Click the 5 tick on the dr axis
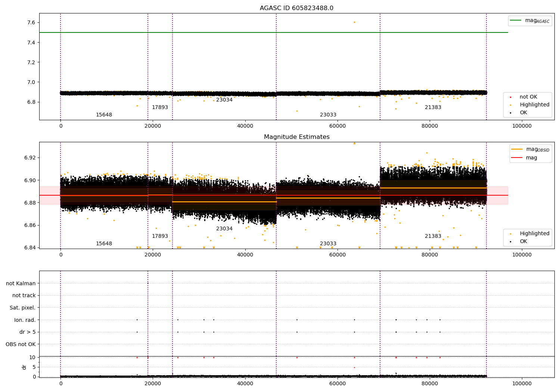 (34, 367)
